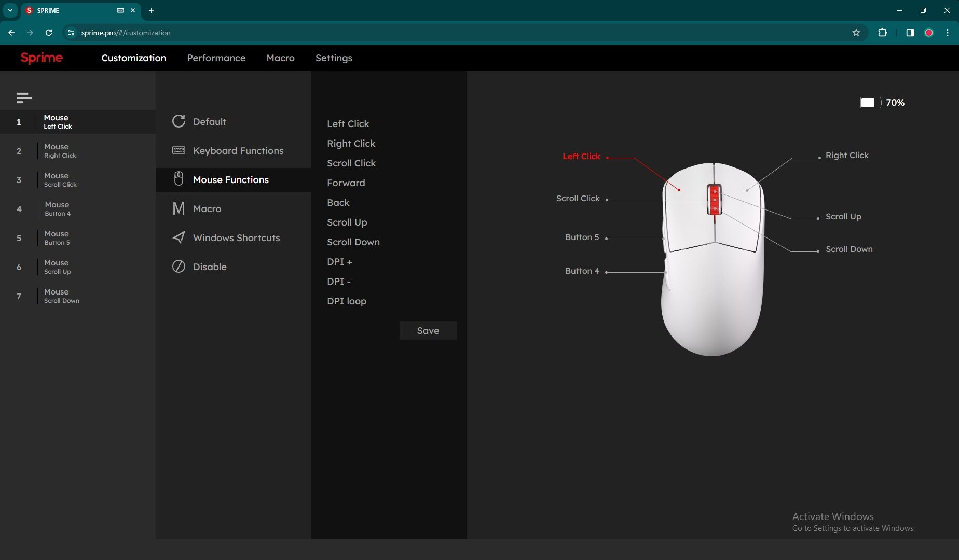Choose Back from function list

[338, 202]
